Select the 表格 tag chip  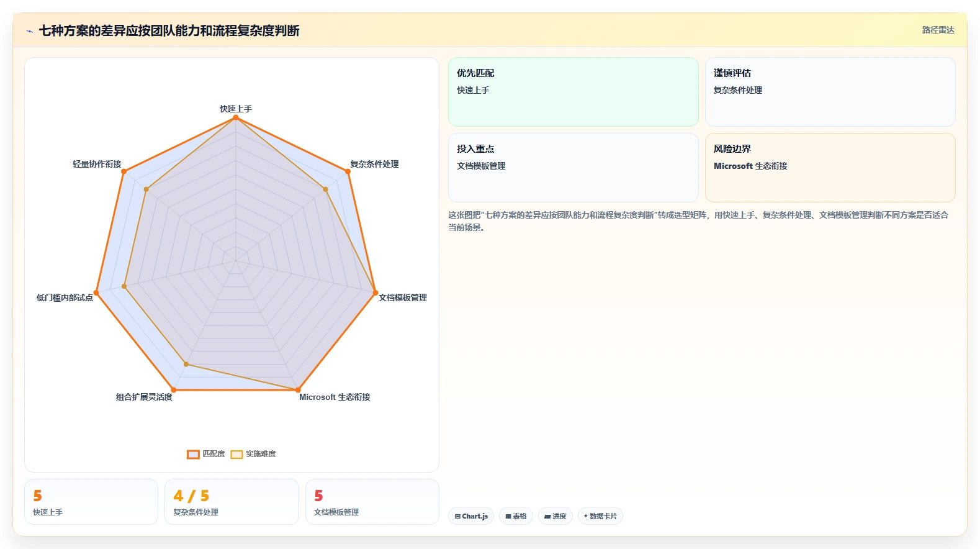pos(516,516)
